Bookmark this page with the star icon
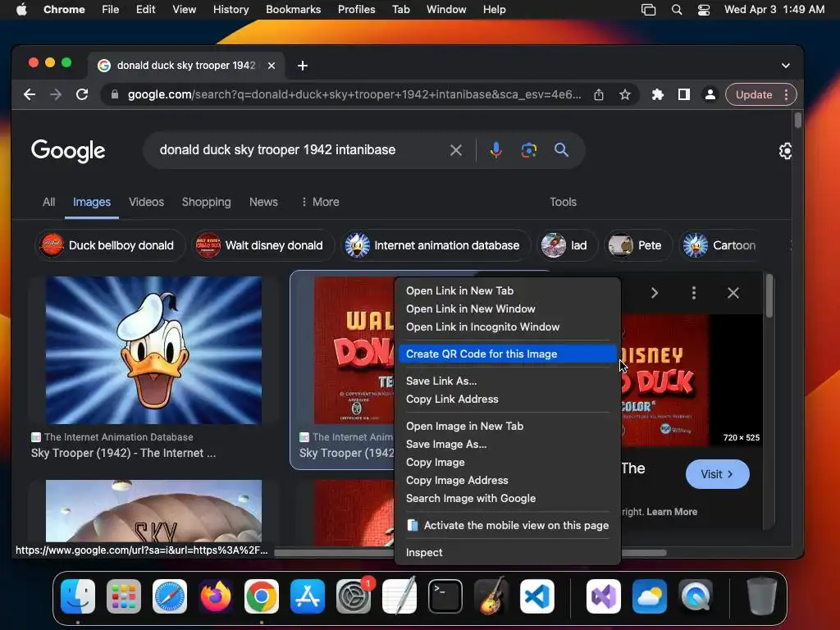840x630 pixels. (x=624, y=95)
